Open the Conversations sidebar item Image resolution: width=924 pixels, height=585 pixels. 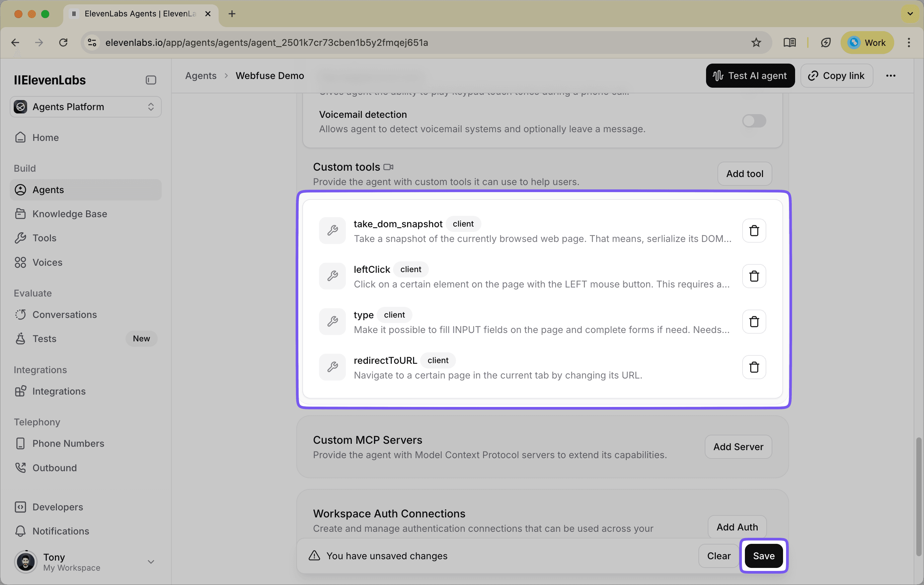65,315
